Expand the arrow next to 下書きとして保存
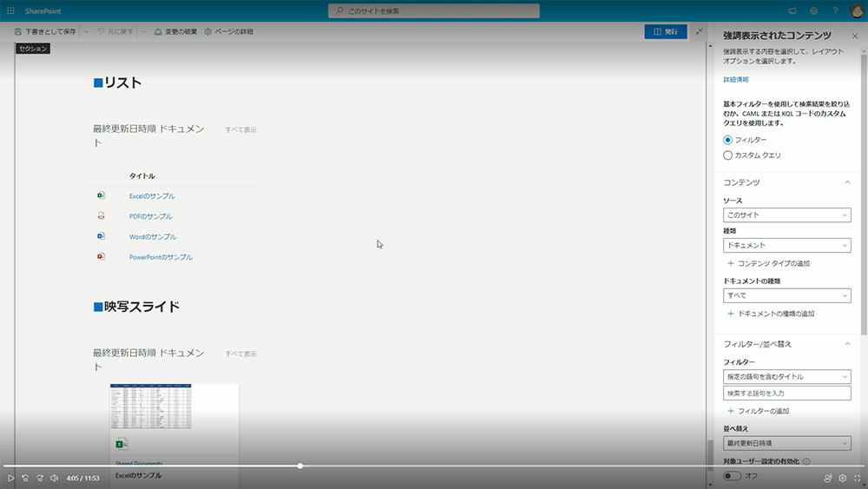The width and height of the screenshot is (868, 489). coord(86,31)
